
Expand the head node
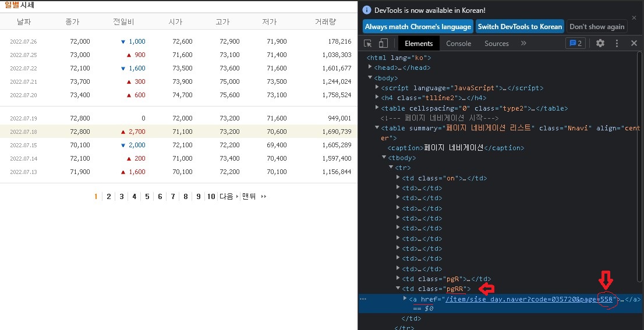[x=370, y=67]
